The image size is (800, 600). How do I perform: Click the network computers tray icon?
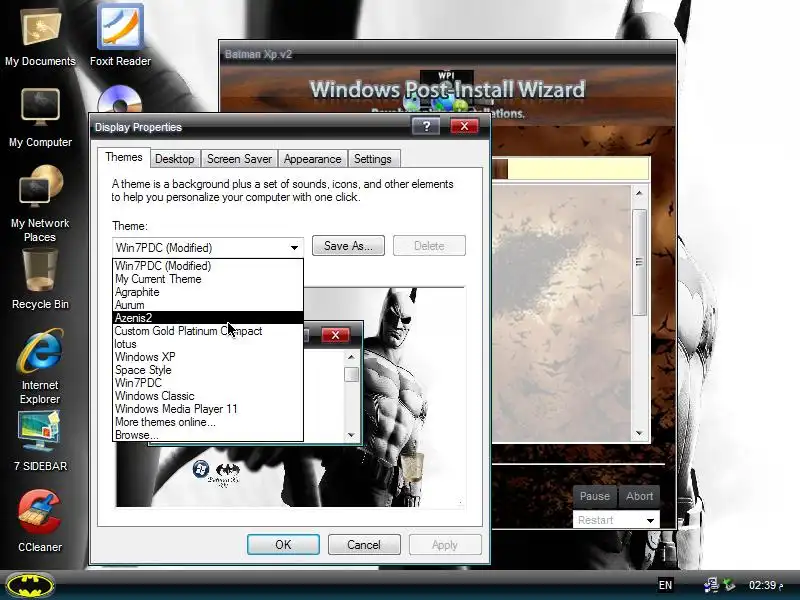[x=711, y=585]
